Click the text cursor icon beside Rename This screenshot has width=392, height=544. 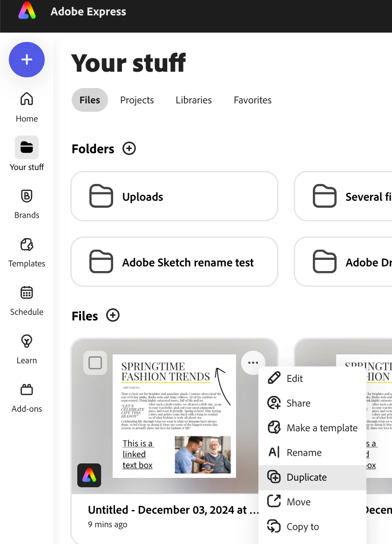tap(274, 452)
